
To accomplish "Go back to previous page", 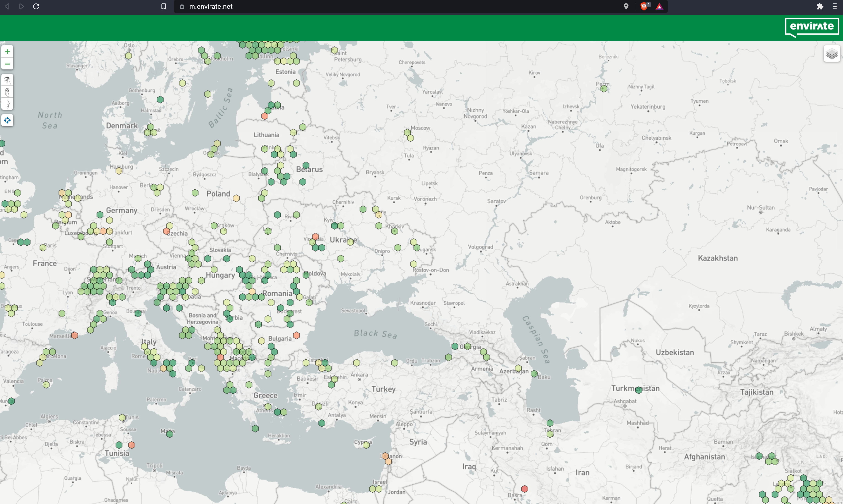I will 7,6.
